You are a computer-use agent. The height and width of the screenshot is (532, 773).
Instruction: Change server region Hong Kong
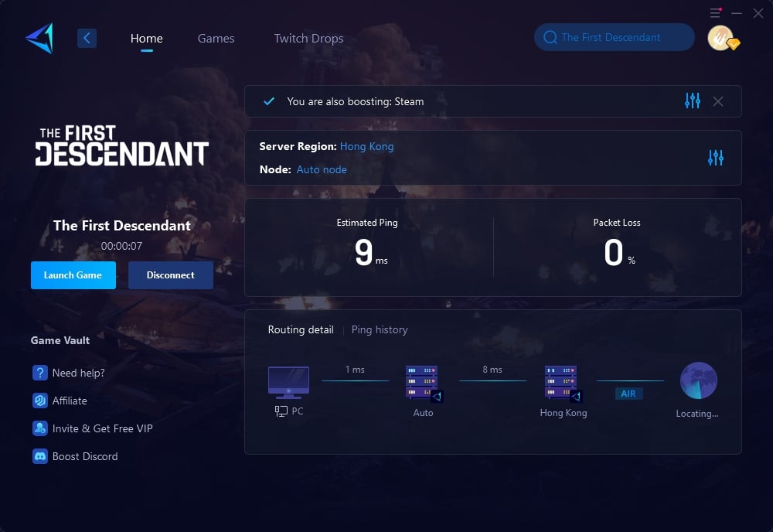tap(366, 146)
